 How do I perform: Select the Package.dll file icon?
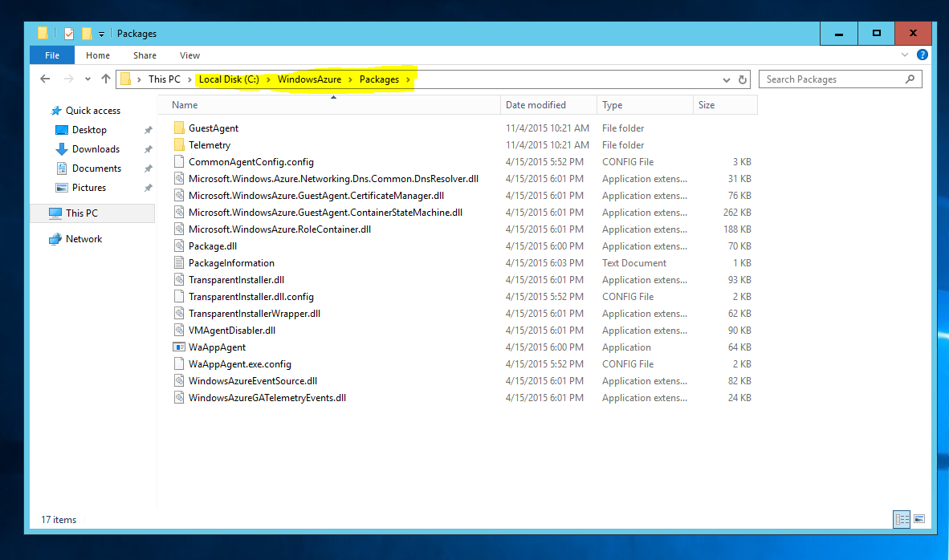click(179, 246)
